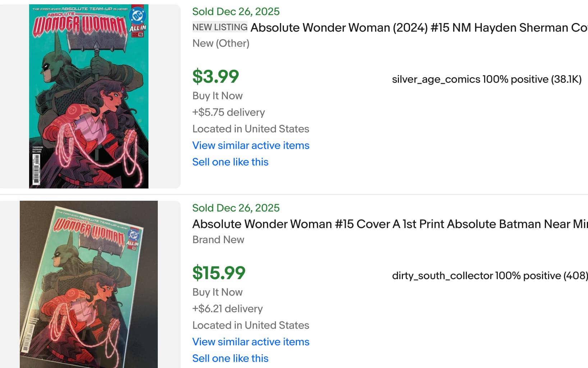The height and width of the screenshot is (368, 588).
Task: Click Sold Dec 26, 2025 on first listing
Action: [236, 12]
